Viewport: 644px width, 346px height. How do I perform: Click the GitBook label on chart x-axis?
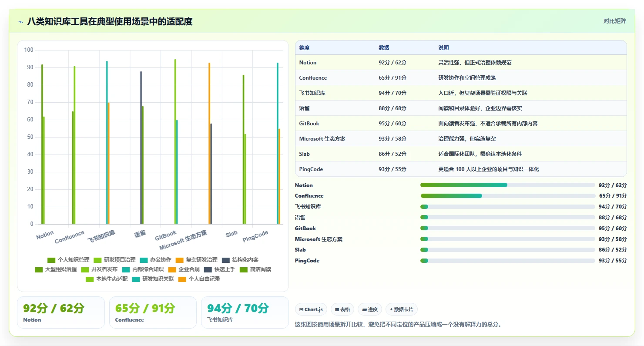[x=166, y=235]
